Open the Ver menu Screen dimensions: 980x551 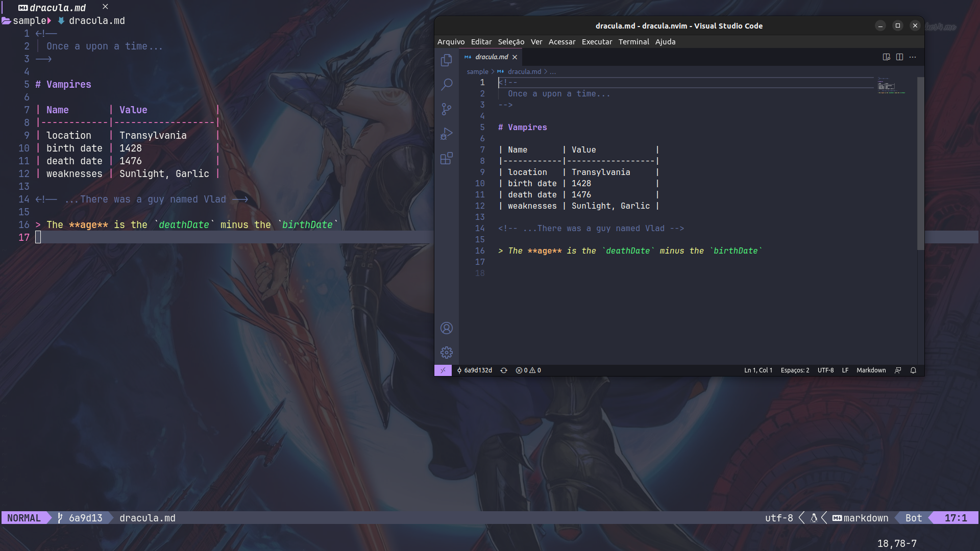pyautogui.click(x=536, y=42)
